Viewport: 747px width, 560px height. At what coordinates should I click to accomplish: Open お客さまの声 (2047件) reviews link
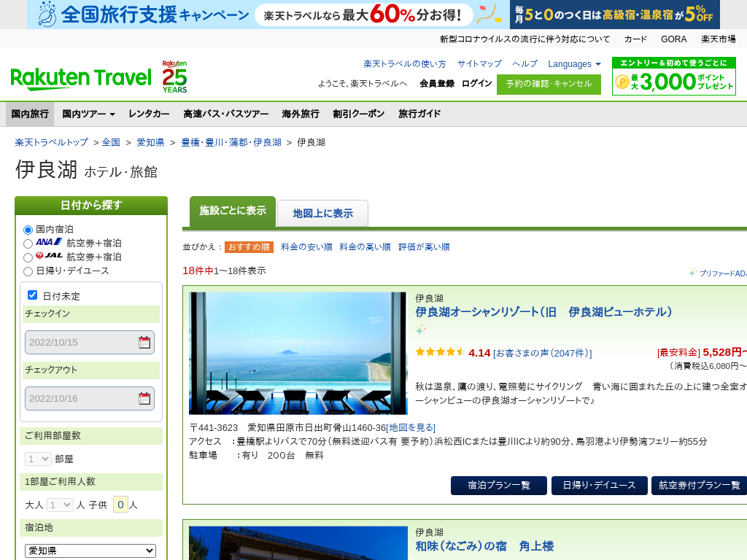click(x=543, y=354)
